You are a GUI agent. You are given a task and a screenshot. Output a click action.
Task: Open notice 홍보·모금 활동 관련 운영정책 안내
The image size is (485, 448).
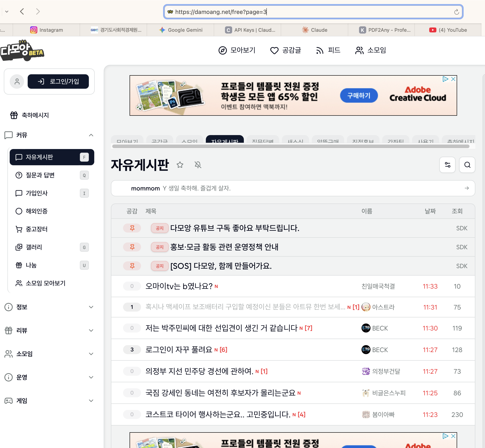tap(224, 247)
